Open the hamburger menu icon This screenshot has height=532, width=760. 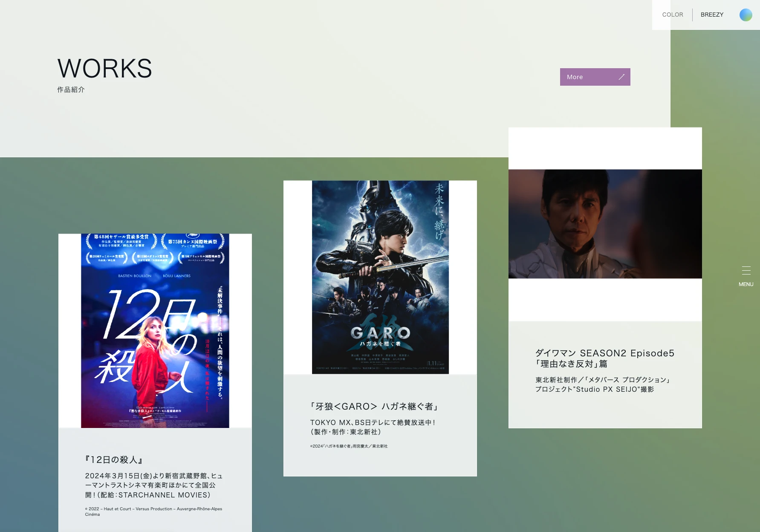pos(746,271)
